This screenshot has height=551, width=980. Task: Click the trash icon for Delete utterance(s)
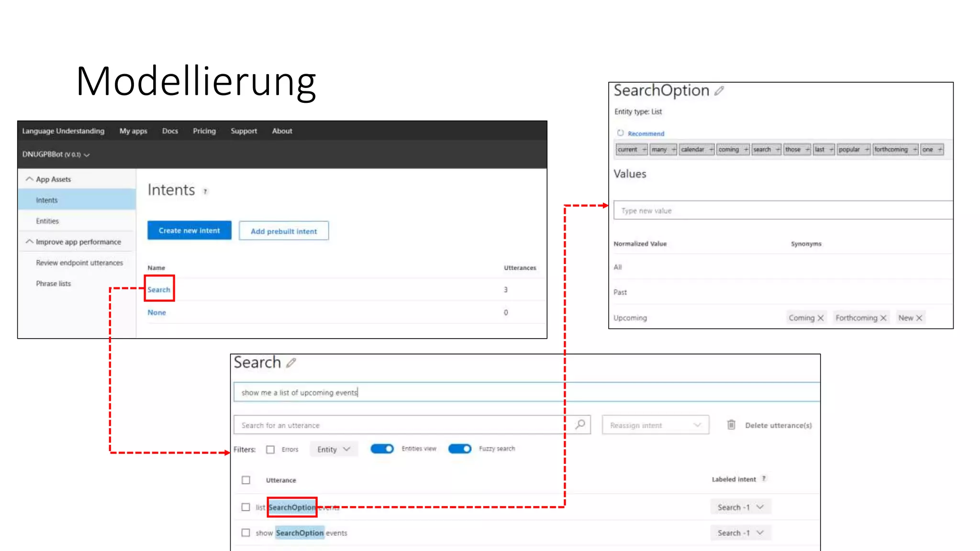[x=731, y=425]
